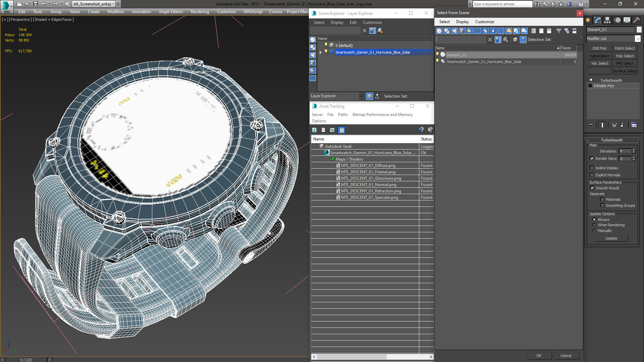
Task: Click Pin Stack icon below modifier stack
Action: tap(591, 125)
